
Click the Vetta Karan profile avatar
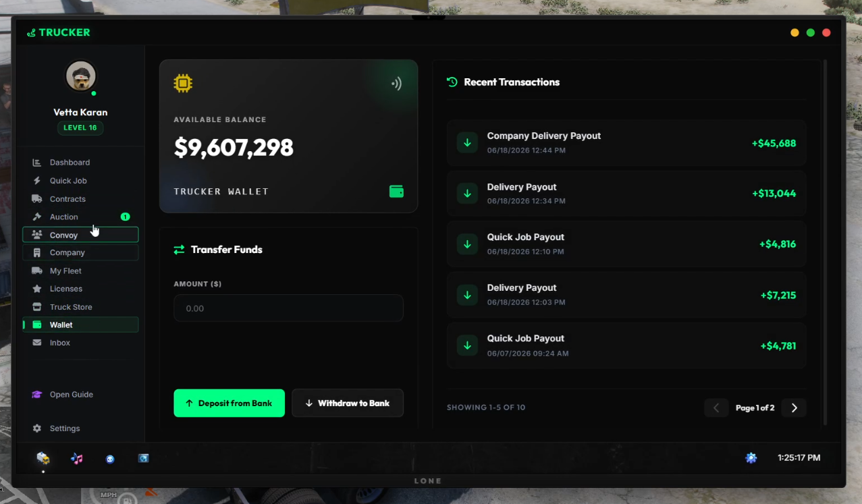tap(80, 76)
